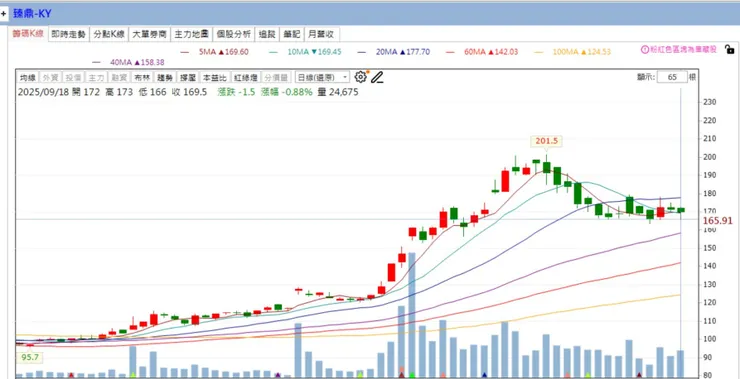The width and height of the screenshot is (740, 379).
Task: Toggle 投信 overlay button
Action: [74, 77]
